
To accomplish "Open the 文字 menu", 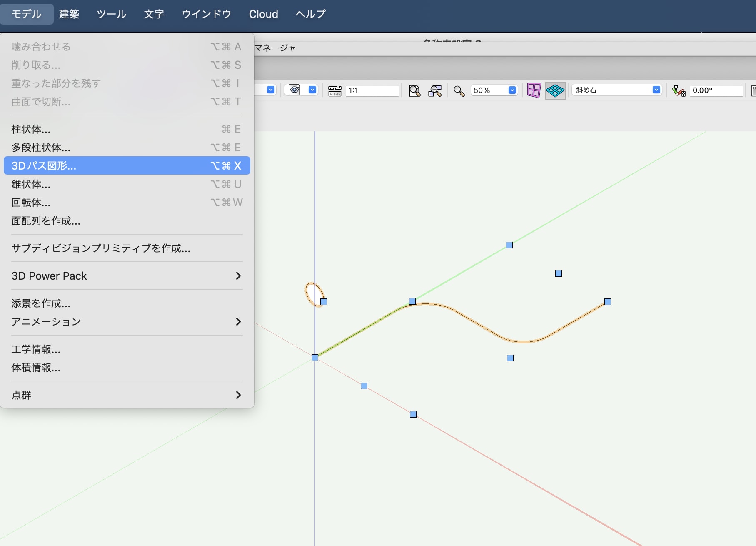I will coord(154,14).
